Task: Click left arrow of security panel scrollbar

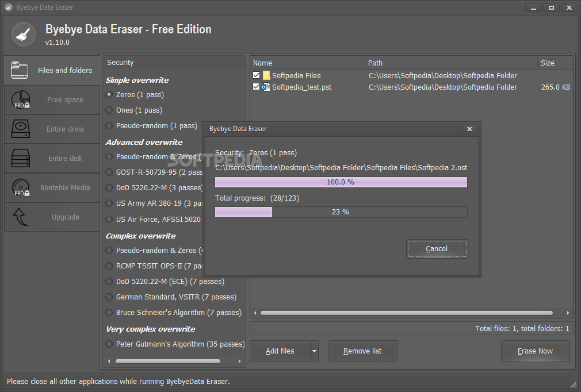Action: tap(109, 361)
